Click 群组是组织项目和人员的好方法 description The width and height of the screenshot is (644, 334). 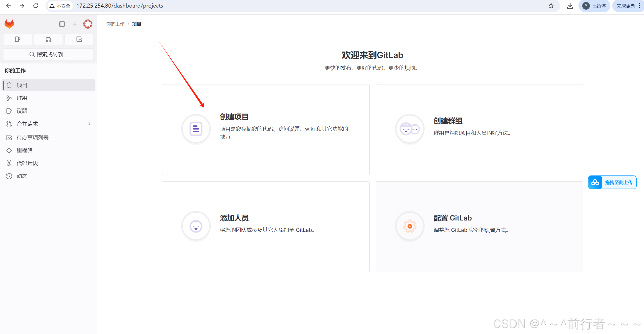click(472, 133)
